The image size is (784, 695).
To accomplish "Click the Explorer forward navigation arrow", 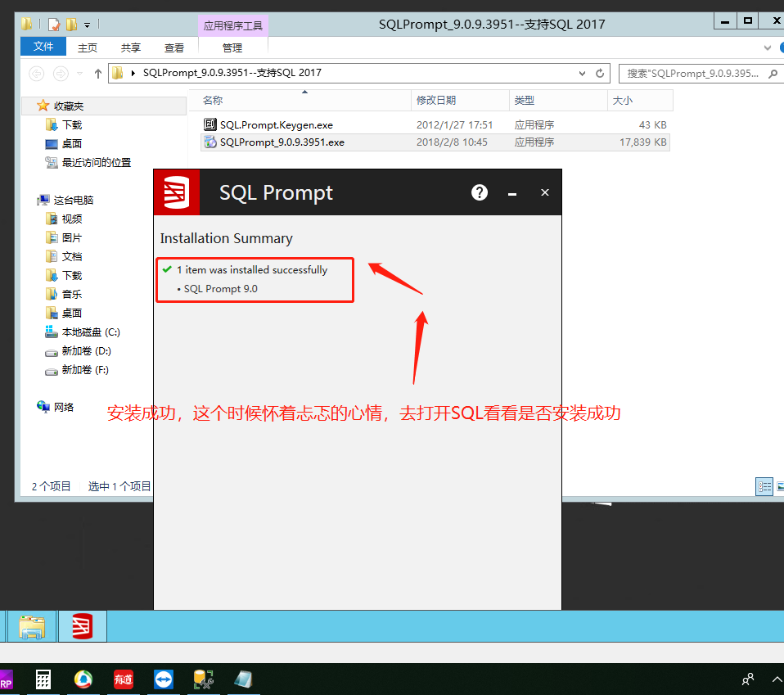I will click(61, 74).
